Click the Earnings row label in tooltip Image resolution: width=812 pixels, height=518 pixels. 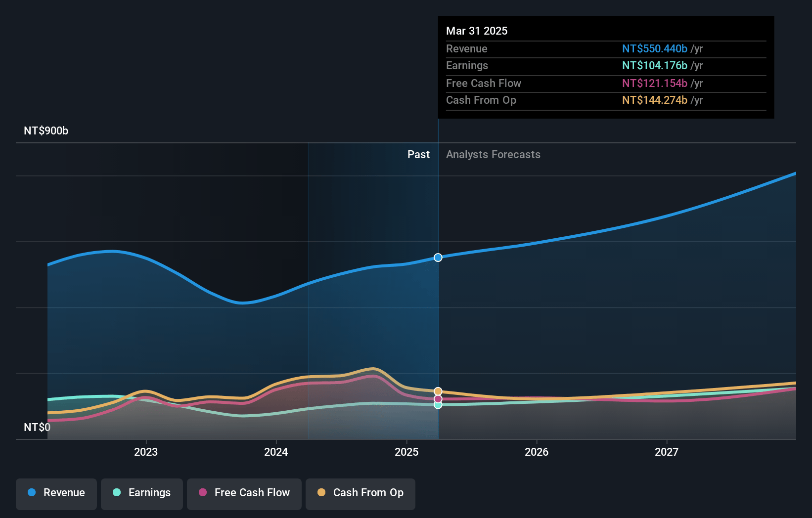(467, 66)
